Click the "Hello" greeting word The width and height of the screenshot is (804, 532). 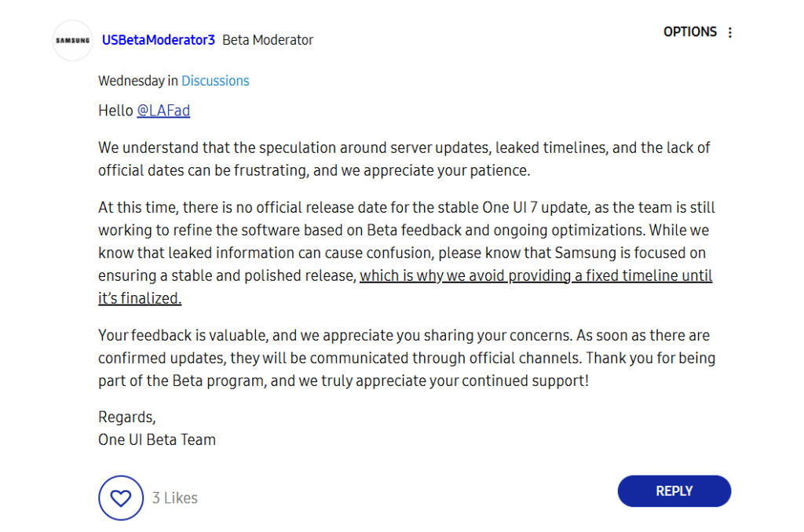115,111
